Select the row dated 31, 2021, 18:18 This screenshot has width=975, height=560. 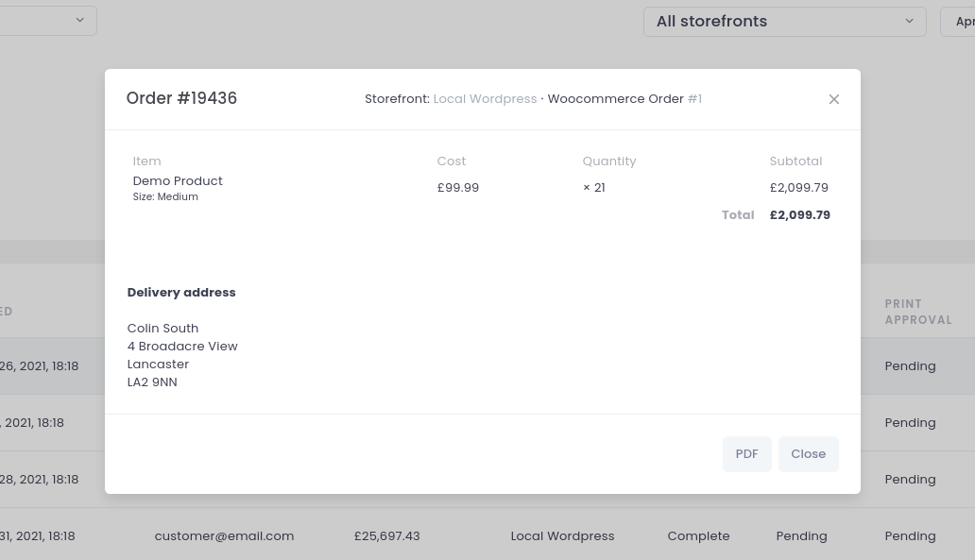click(x=38, y=536)
